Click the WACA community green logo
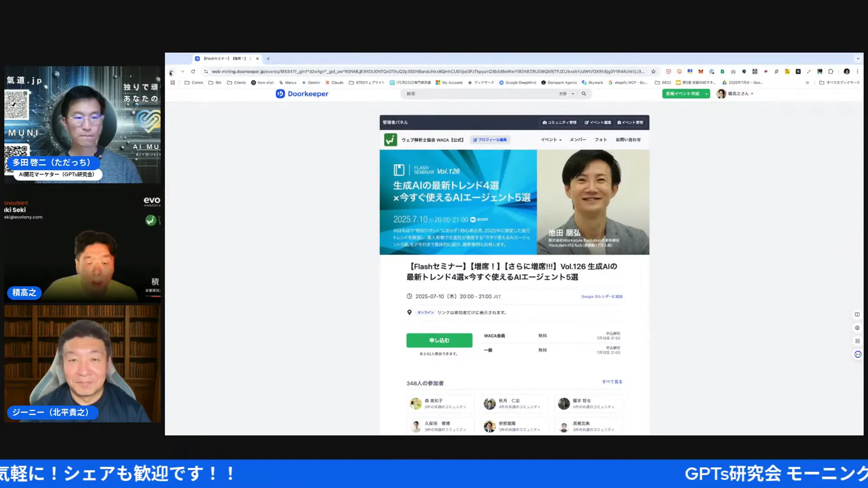Viewport: 868px width, 488px height. pyautogui.click(x=390, y=140)
